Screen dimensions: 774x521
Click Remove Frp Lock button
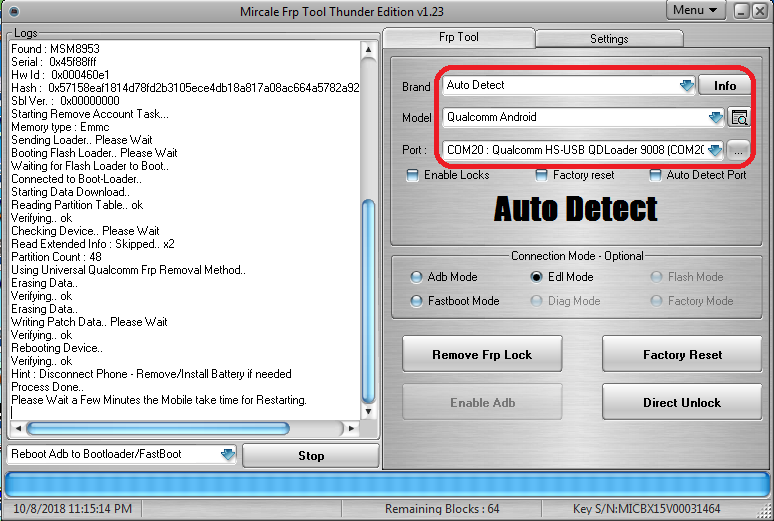(x=482, y=355)
